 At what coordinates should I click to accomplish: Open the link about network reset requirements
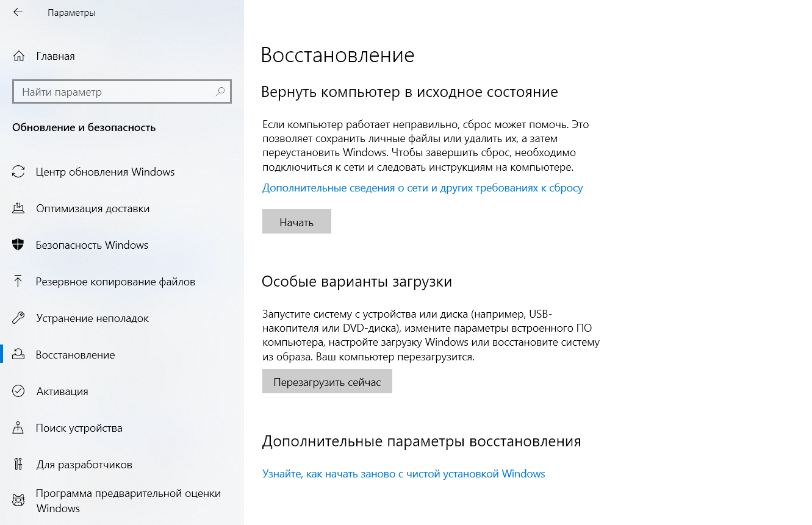click(422, 188)
